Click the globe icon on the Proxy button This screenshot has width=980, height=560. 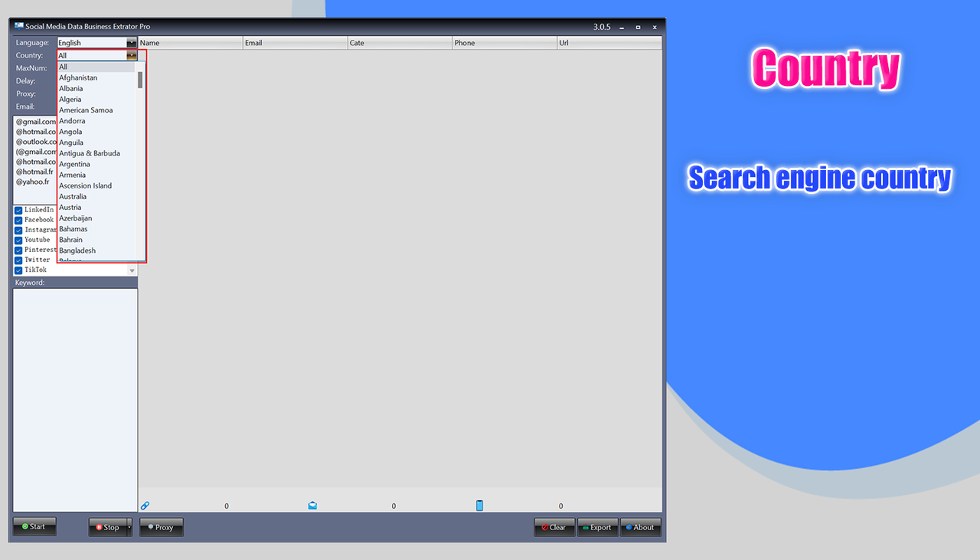(x=151, y=527)
